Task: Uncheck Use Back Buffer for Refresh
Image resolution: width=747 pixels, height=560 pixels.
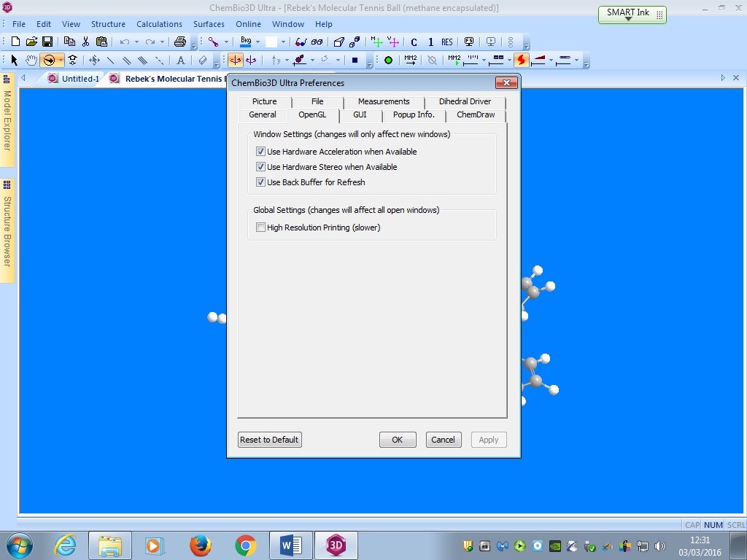Action: [260, 182]
